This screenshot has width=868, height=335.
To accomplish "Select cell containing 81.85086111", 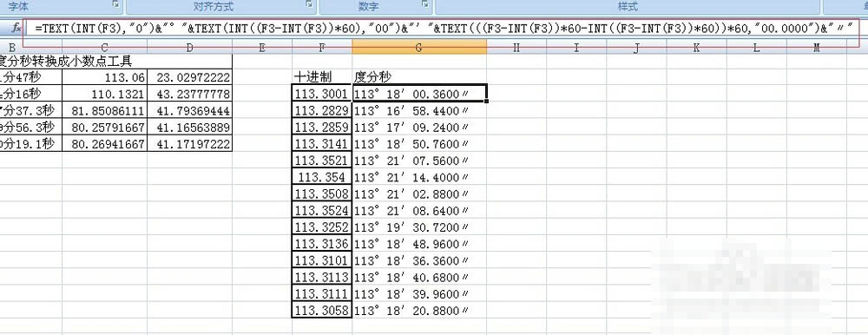I will 105,110.
